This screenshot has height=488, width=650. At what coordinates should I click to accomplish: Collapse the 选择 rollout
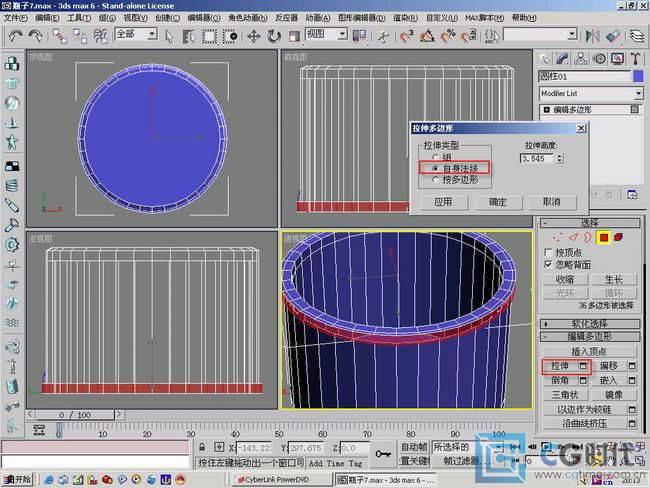click(x=590, y=223)
